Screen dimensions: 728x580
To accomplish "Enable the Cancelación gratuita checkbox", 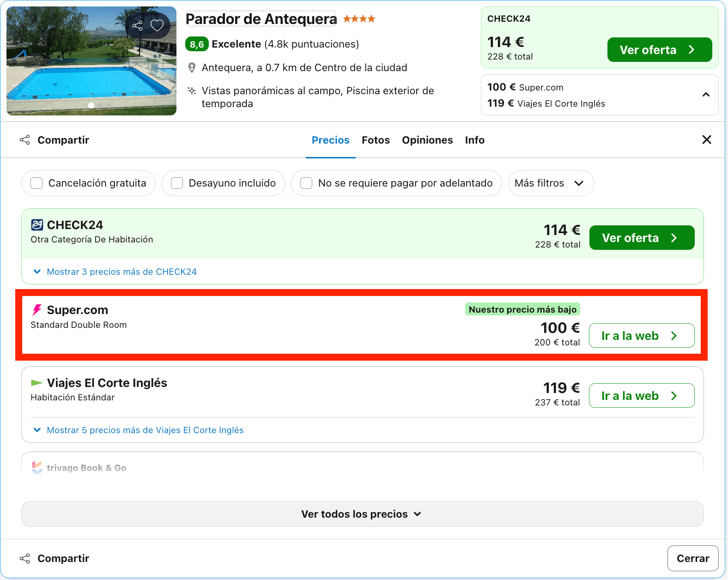I will tap(36, 183).
